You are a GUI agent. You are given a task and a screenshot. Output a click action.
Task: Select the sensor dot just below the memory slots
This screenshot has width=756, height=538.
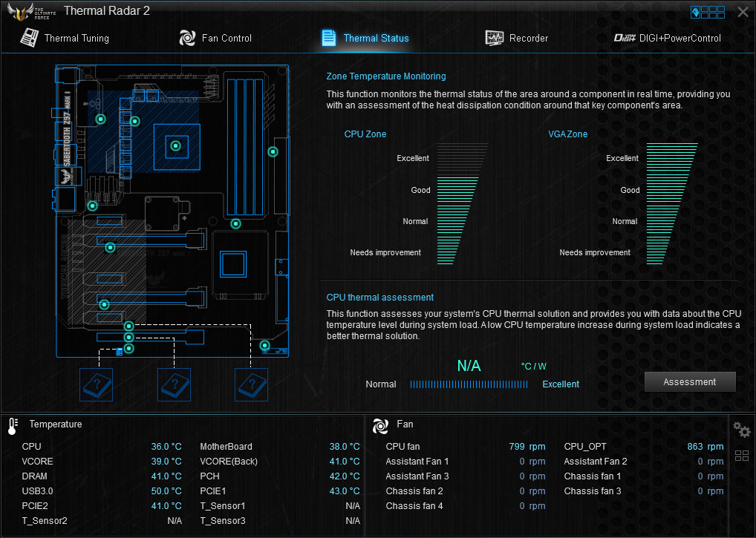[235, 223]
